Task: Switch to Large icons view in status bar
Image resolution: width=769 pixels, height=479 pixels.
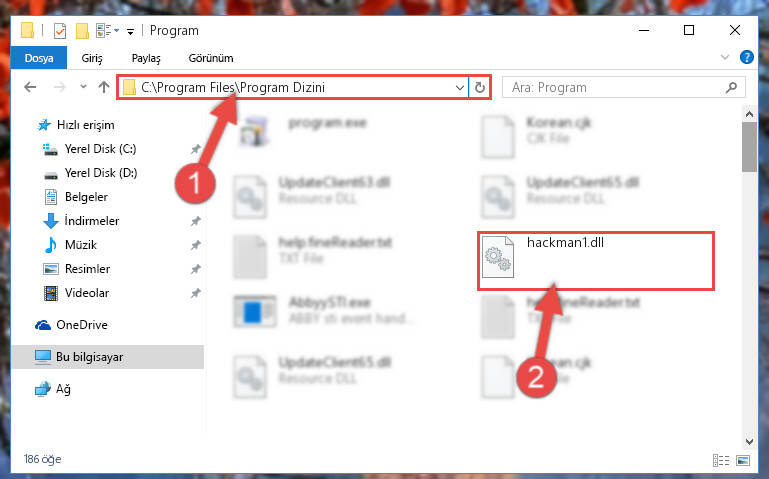Action: tap(743, 460)
